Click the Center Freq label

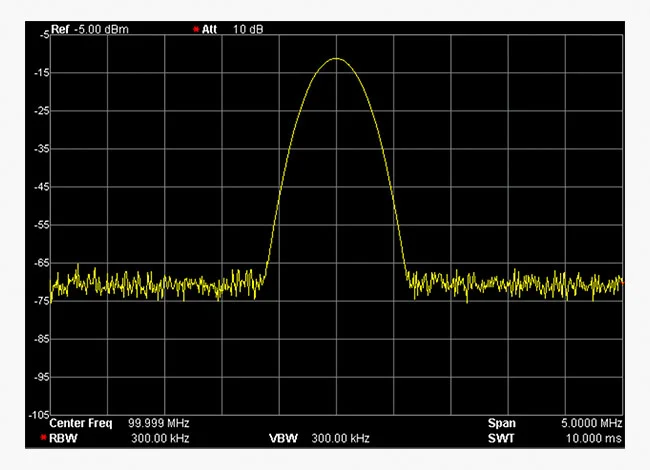81,424
